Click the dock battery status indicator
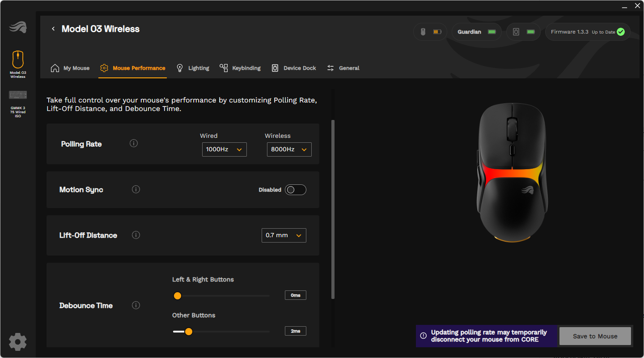 click(523, 32)
